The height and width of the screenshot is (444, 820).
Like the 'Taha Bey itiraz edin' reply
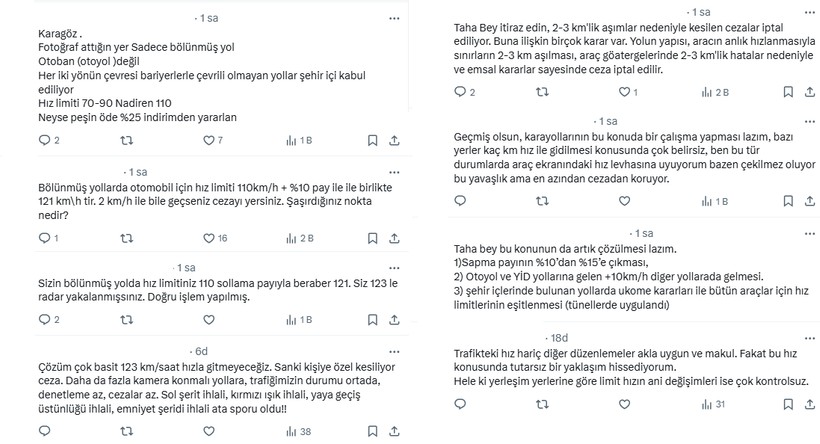click(x=625, y=92)
